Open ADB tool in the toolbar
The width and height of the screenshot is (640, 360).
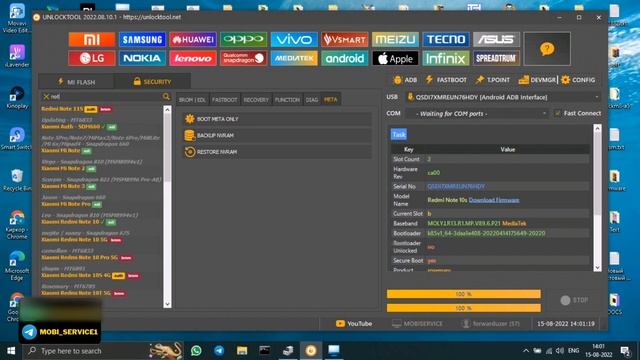click(x=405, y=80)
